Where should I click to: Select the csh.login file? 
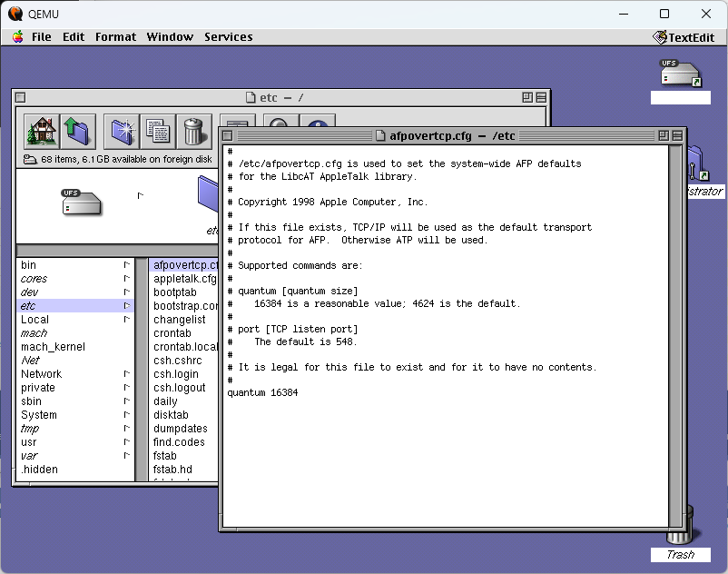pyautogui.click(x=184, y=373)
